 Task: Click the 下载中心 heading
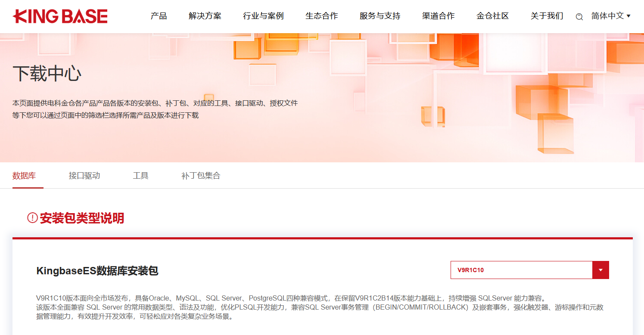[x=47, y=74]
